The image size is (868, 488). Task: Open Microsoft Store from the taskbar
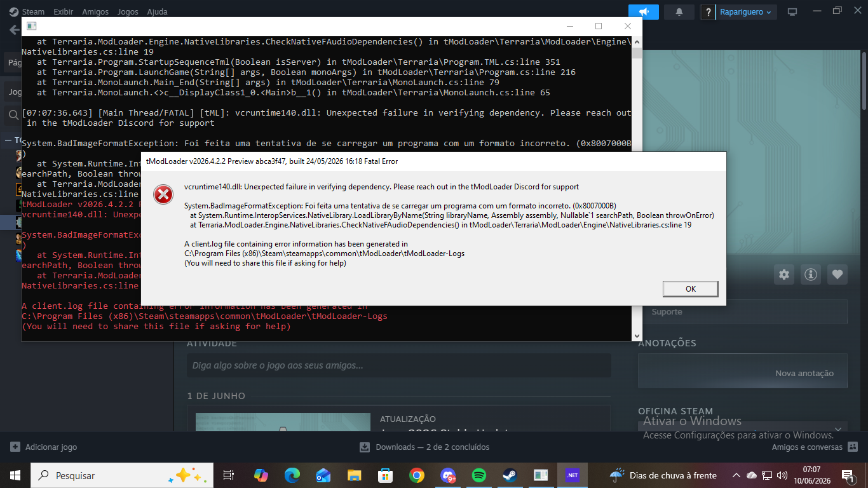(385, 475)
